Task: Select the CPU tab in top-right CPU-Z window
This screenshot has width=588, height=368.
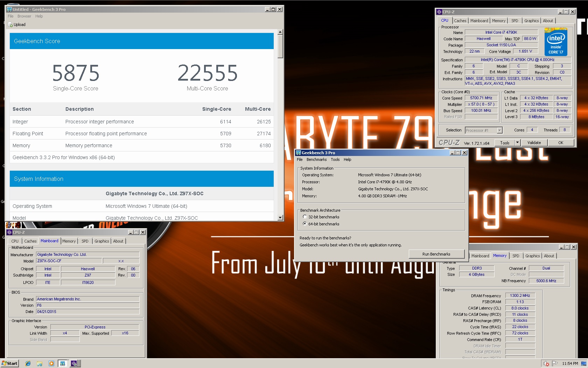Action: (444, 20)
